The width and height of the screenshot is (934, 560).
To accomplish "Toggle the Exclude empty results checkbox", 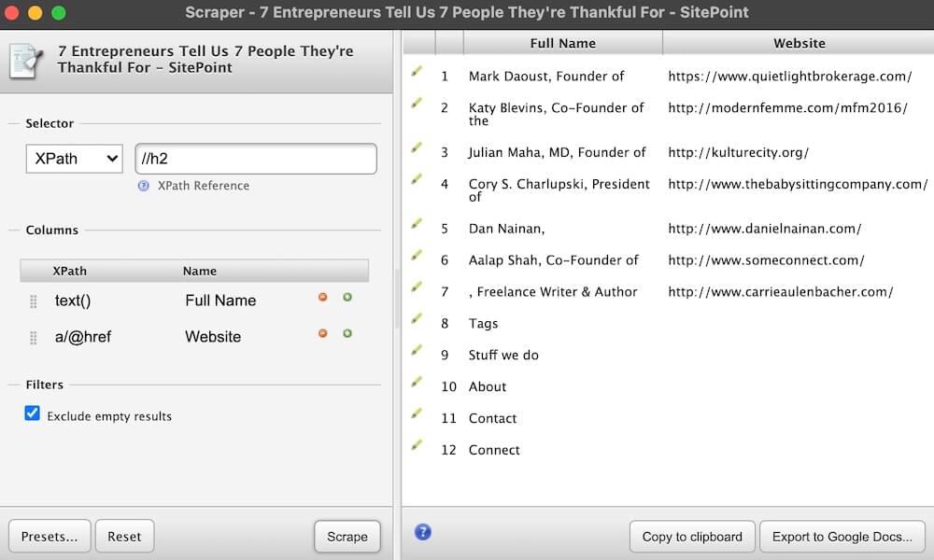I will (33, 413).
